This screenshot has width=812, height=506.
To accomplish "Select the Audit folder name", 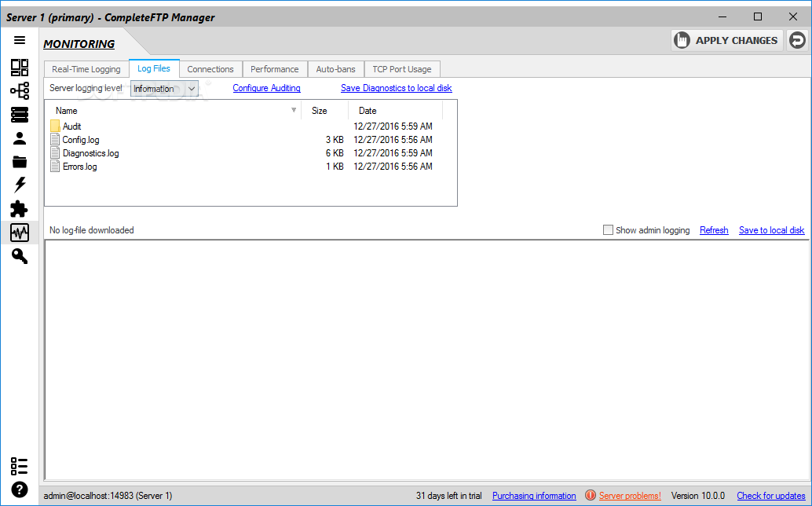I will pyautogui.click(x=71, y=126).
